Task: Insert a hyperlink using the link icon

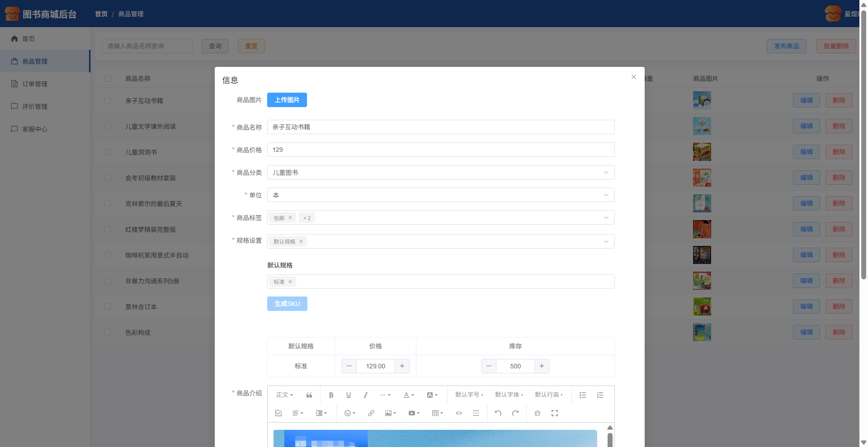Action: (371, 413)
